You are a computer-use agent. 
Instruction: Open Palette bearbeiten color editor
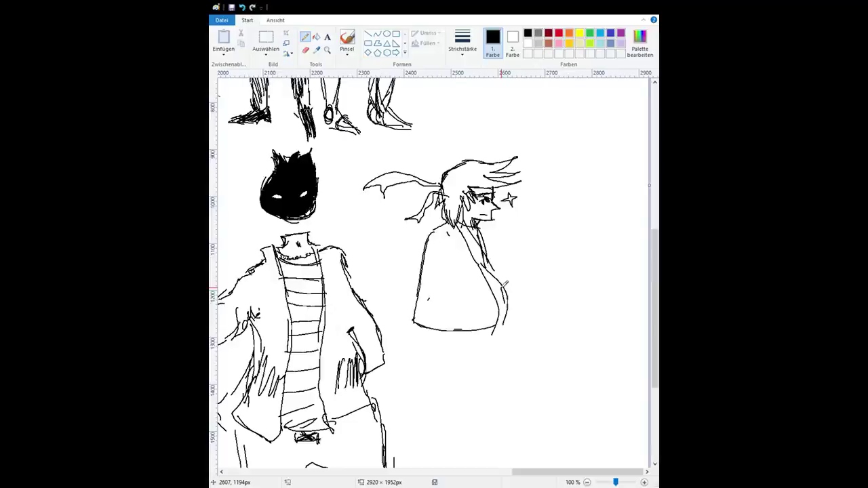(x=639, y=43)
